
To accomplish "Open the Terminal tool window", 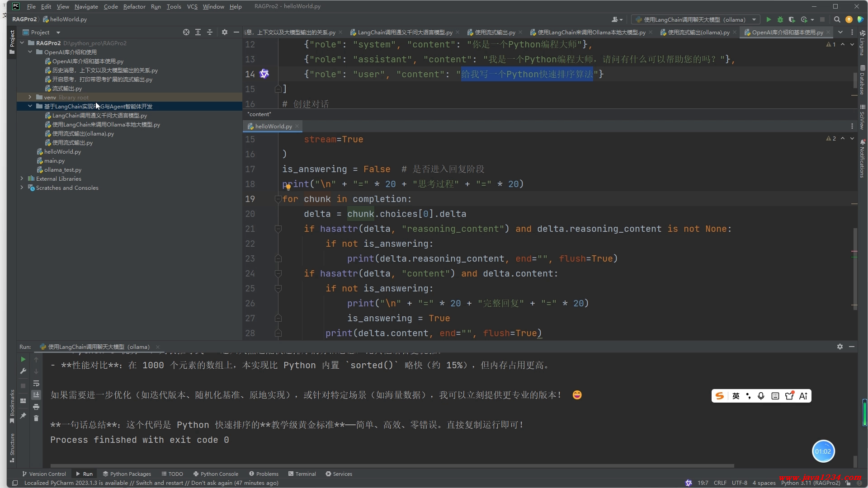I will 302,474.
